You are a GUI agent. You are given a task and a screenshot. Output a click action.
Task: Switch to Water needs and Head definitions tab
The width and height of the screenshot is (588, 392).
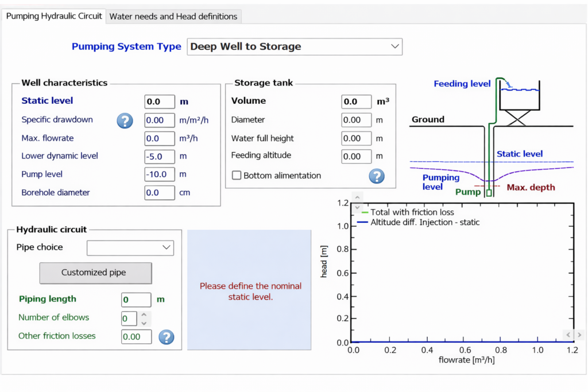coord(173,17)
